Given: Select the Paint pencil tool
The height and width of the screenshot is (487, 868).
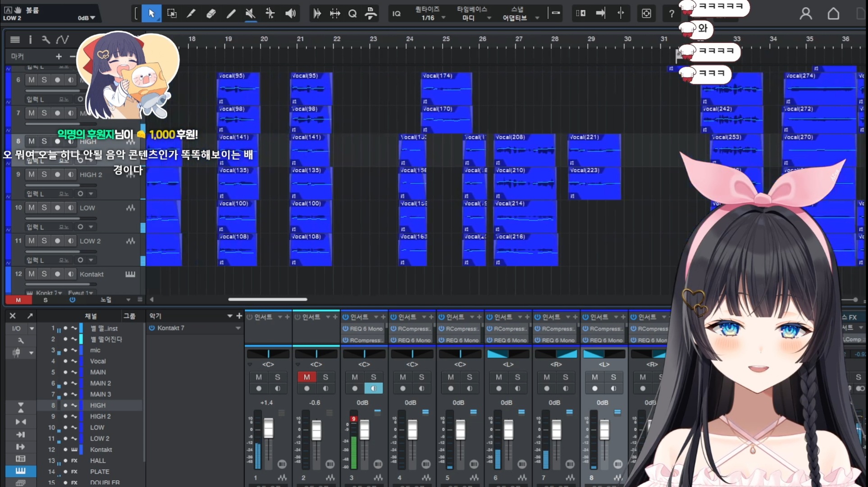Looking at the screenshot, I should [231, 14].
